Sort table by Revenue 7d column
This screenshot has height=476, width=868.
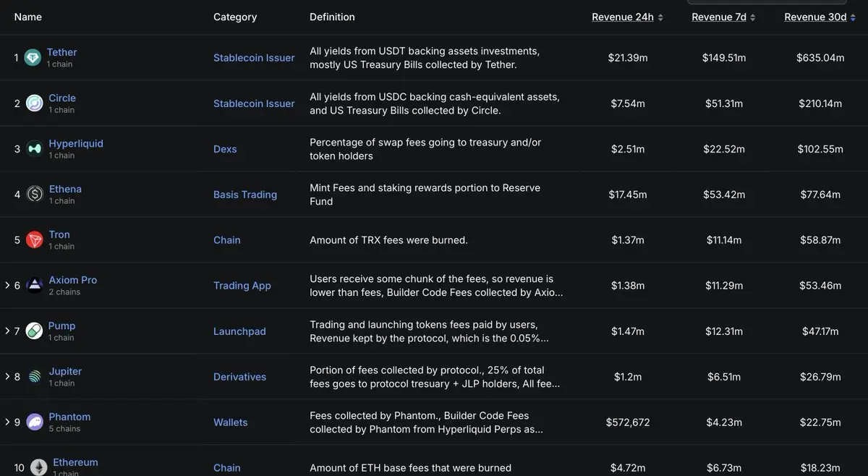723,17
